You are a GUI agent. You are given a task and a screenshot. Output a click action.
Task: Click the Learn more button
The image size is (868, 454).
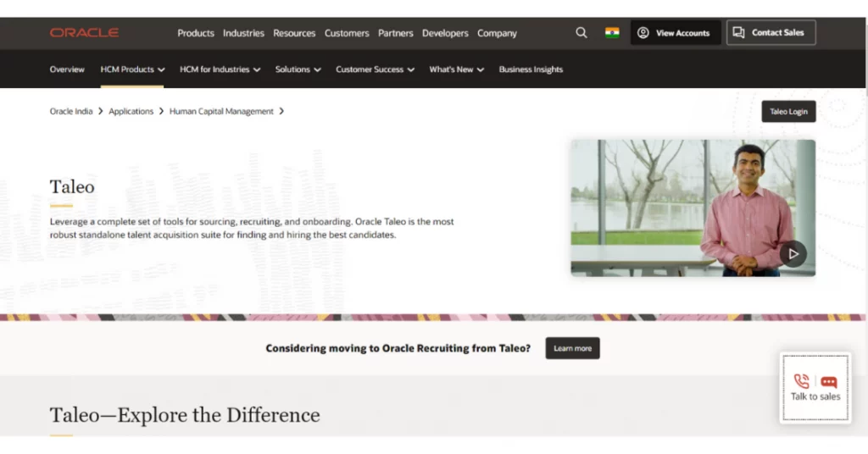[x=572, y=348]
